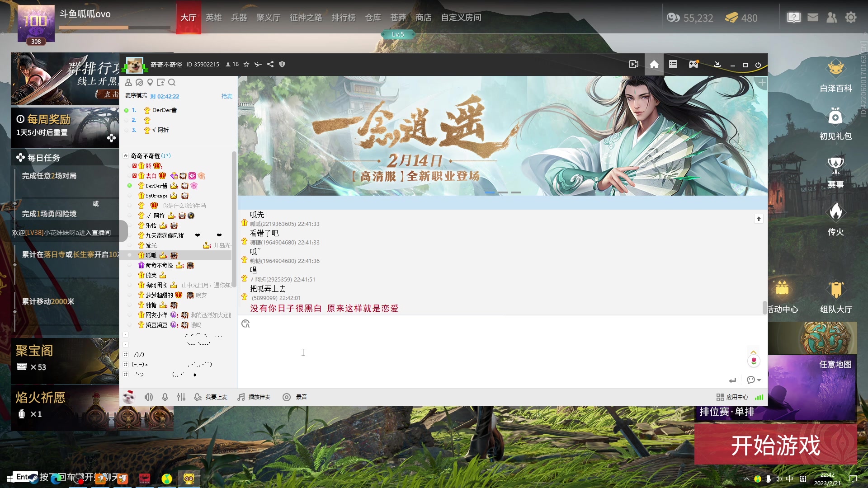
Task: Open game settings gear icon
Action: pyautogui.click(x=851, y=18)
